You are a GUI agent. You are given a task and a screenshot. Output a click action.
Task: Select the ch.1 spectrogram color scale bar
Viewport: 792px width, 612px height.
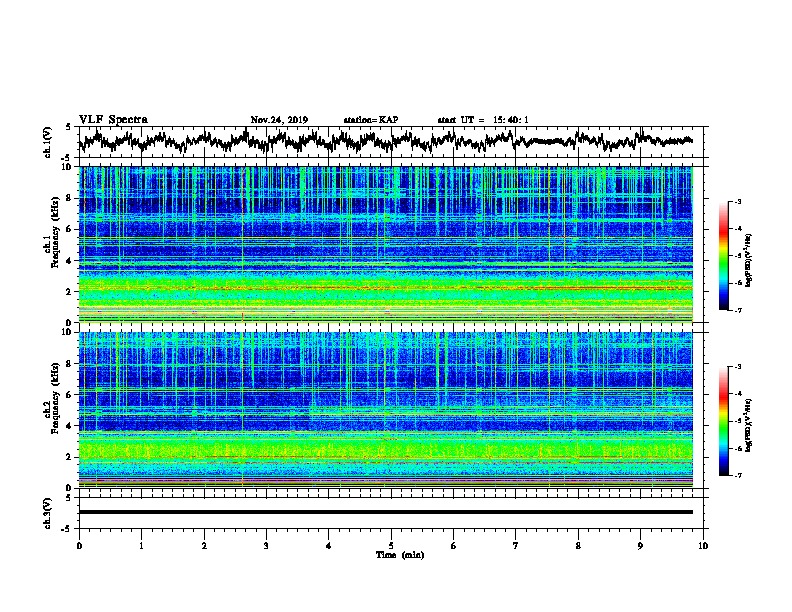(x=723, y=256)
